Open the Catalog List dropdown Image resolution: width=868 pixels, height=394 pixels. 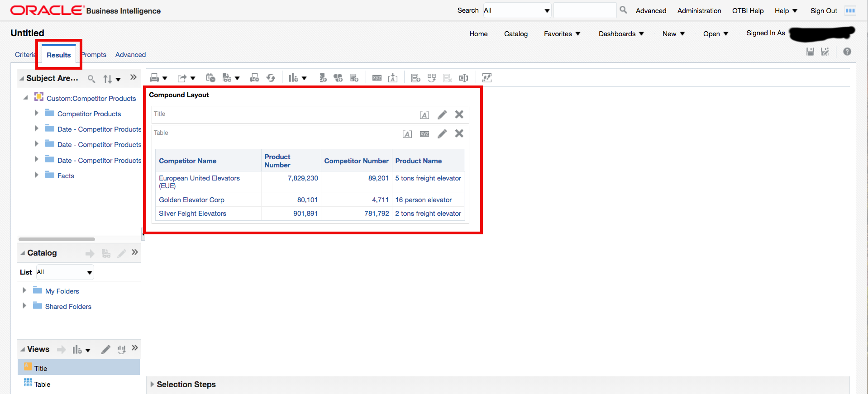point(65,272)
